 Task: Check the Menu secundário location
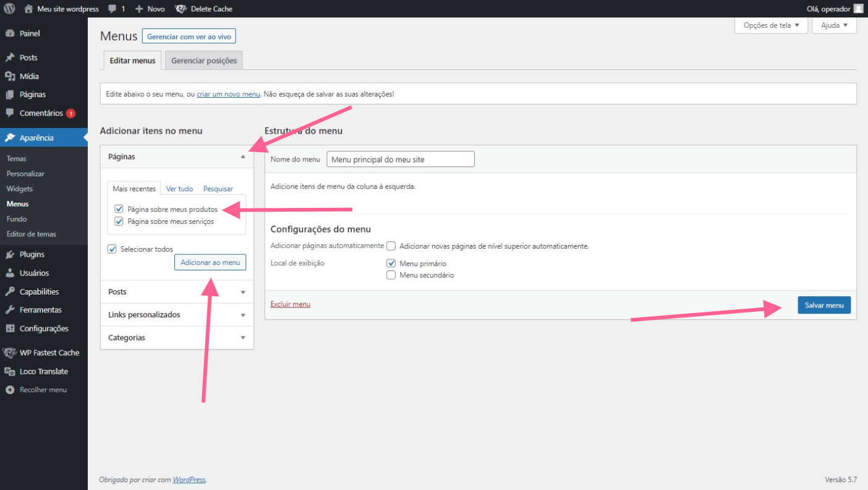coord(391,275)
